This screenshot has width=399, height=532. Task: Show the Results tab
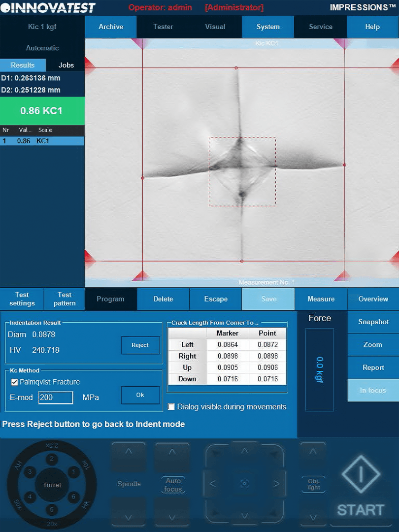tap(23, 65)
